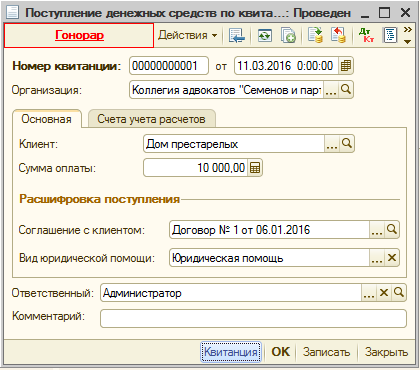Viewport: 420px width, 370px height.
Task: Click the magnifier open icon for Ответственный
Action: tap(399, 293)
